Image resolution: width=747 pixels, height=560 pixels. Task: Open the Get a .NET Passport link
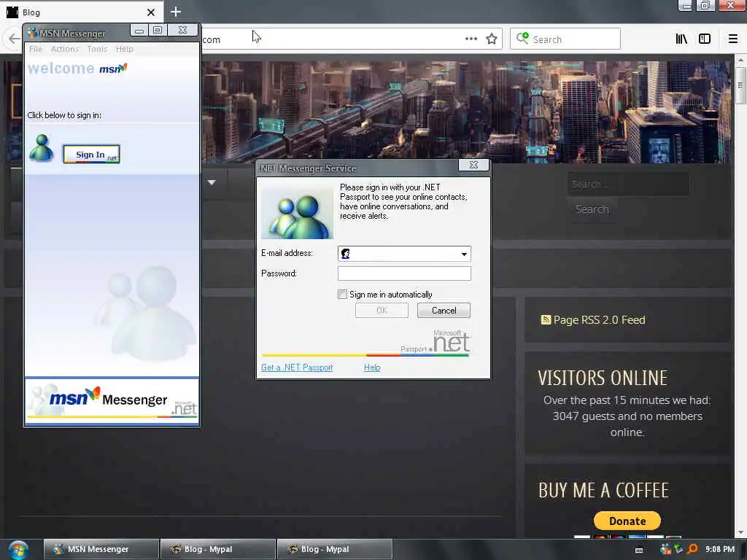pos(297,367)
